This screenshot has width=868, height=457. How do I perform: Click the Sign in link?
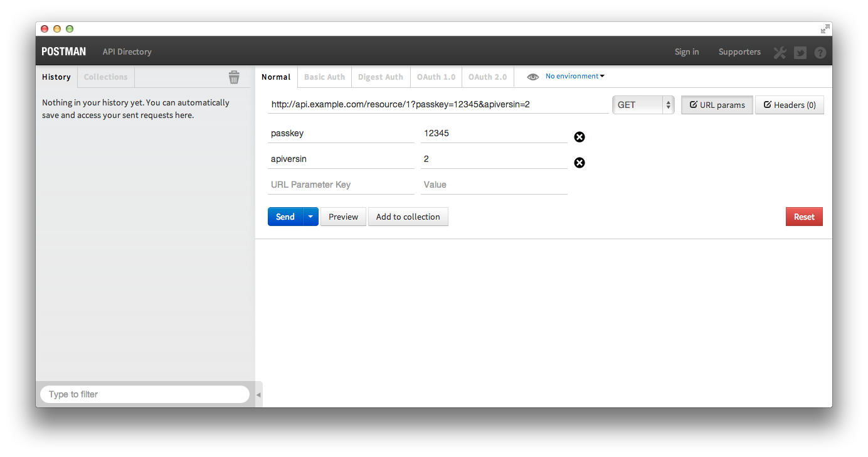point(687,52)
